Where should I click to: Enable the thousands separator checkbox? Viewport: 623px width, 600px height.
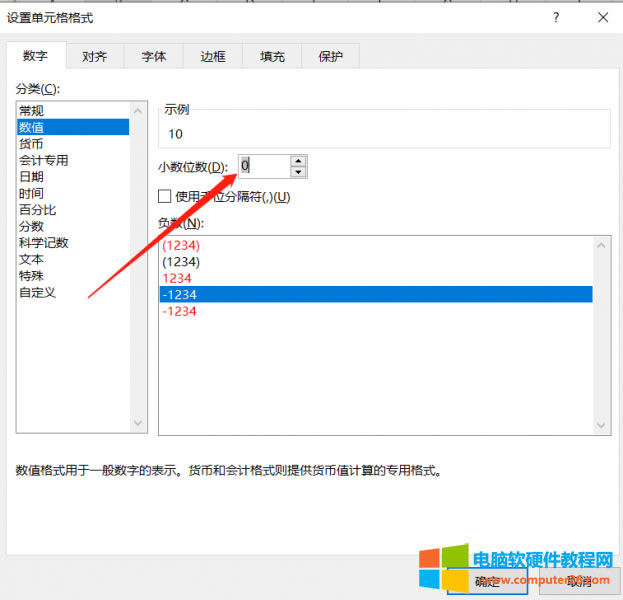[165, 197]
